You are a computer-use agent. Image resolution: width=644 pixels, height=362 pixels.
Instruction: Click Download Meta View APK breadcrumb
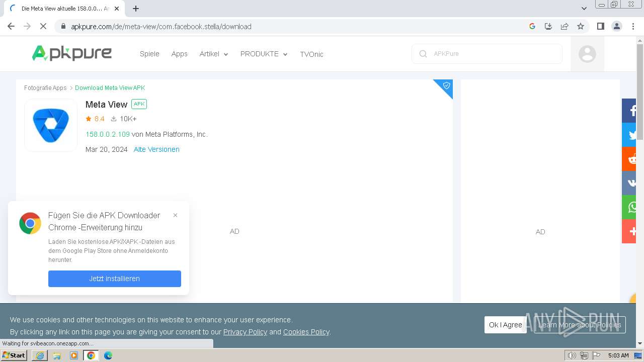pos(110,88)
